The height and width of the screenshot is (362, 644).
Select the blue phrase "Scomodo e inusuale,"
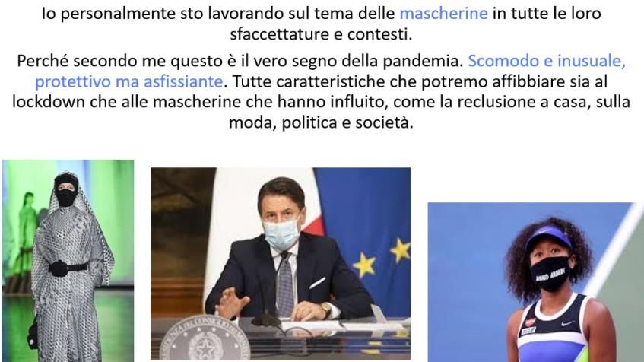click(547, 61)
